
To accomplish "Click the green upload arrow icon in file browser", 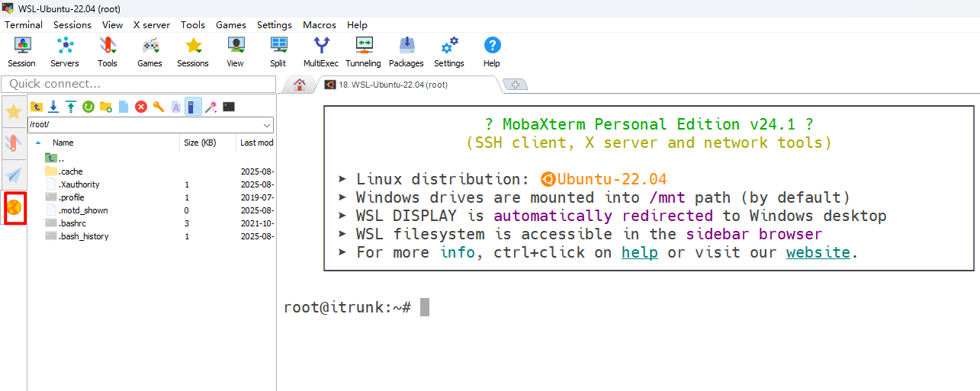I will [x=71, y=107].
